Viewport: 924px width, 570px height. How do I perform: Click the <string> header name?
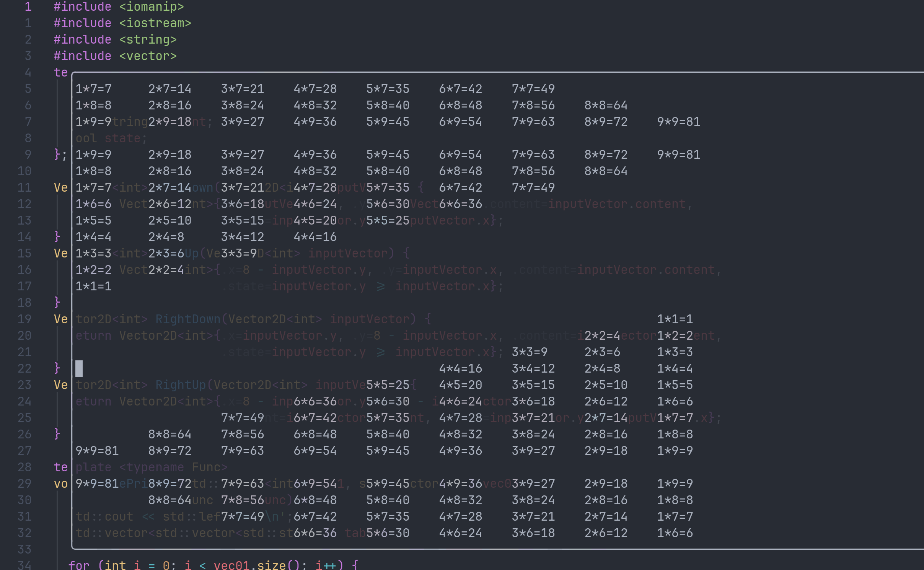tap(148, 39)
